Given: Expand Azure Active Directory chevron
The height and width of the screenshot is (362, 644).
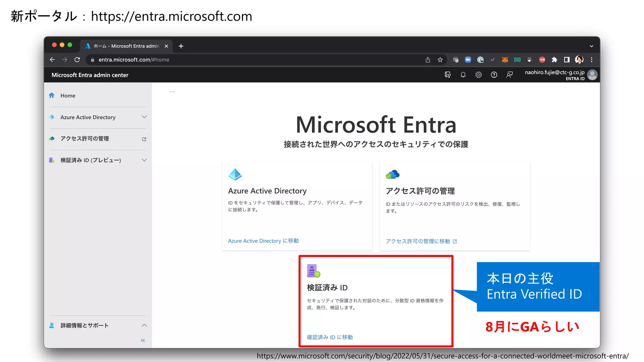Looking at the screenshot, I should tap(144, 117).
